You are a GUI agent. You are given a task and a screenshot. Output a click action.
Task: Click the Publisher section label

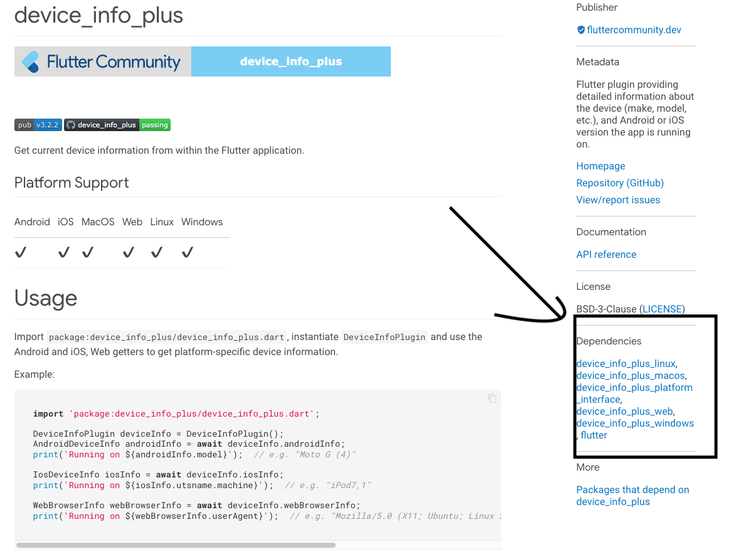pyautogui.click(x=597, y=7)
